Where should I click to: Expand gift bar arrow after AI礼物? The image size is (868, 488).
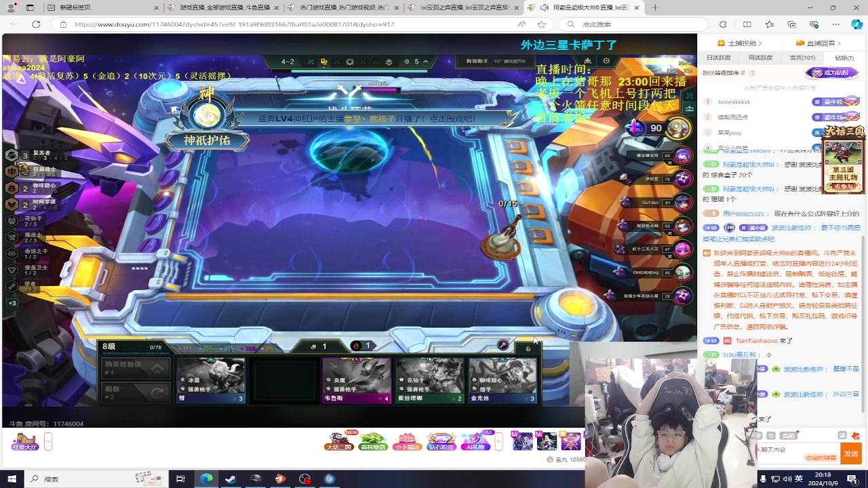[499, 442]
